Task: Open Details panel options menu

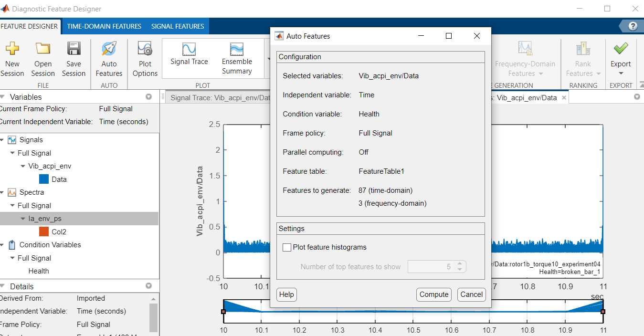Action: [148, 286]
